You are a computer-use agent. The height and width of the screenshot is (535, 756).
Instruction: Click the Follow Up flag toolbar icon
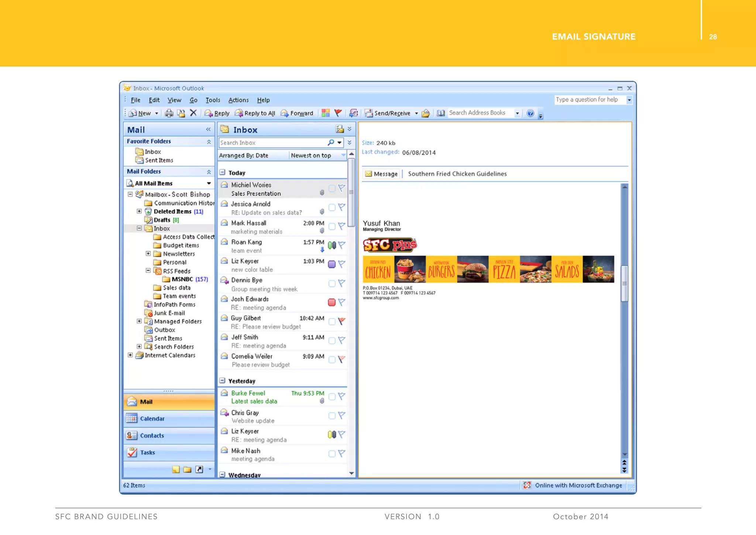point(338,113)
